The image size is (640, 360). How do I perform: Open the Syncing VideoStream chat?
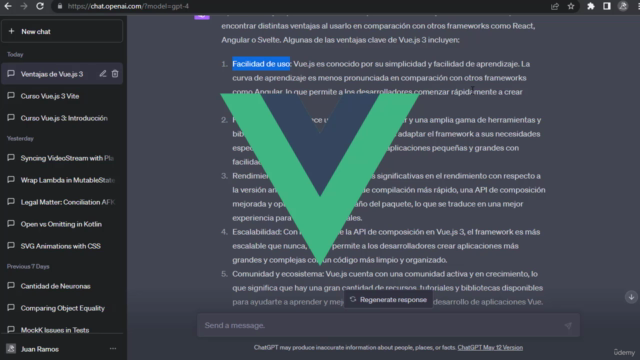point(62,158)
